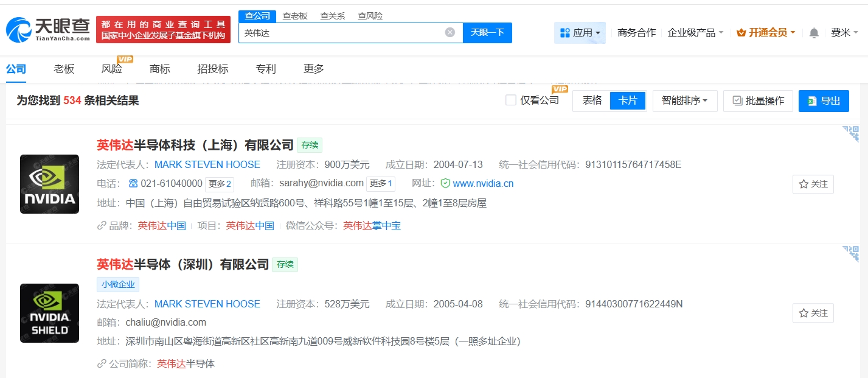Screen dimensions: 868x378
Task: Expand the 开通会员 menu
Action: click(766, 33)
